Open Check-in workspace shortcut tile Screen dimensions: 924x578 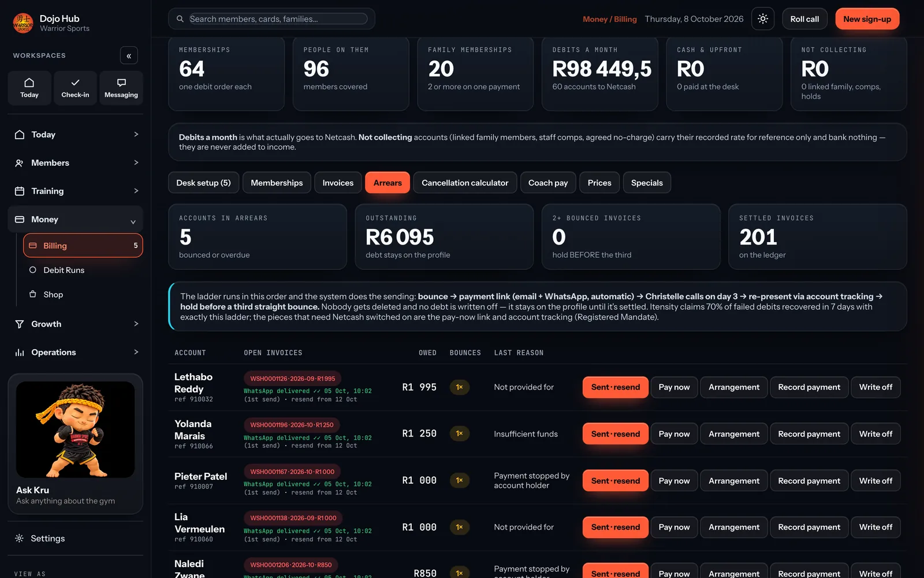(75, 88)
